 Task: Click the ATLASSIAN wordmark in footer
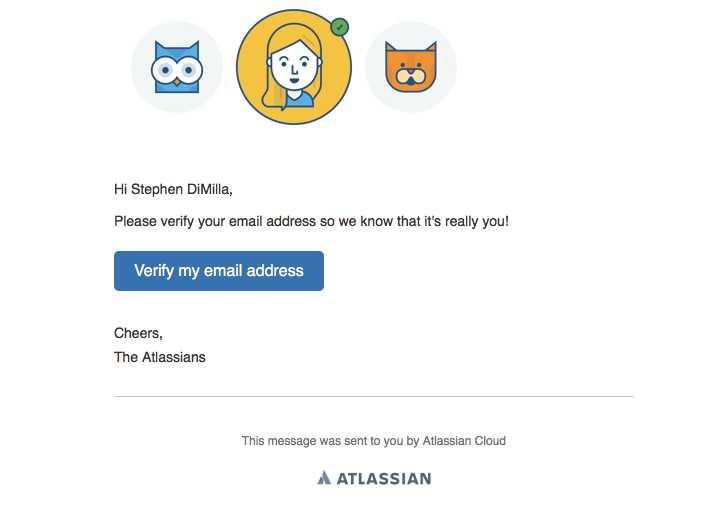384,478
